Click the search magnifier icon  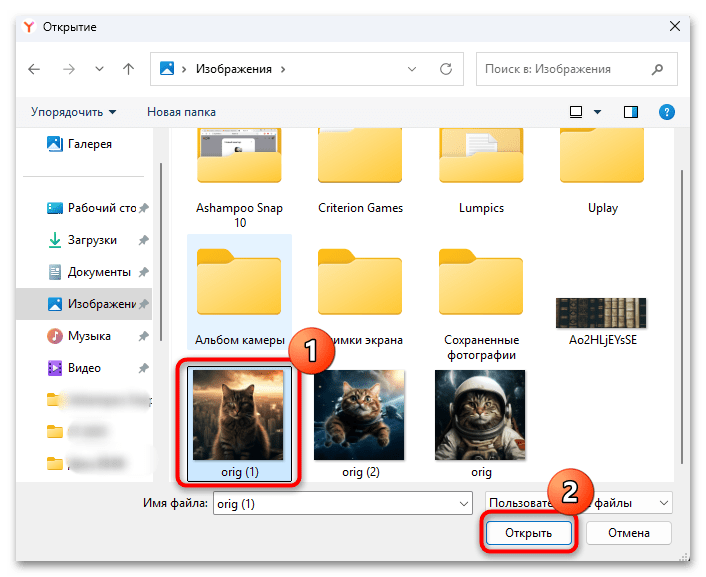click(x=657, y=70)
